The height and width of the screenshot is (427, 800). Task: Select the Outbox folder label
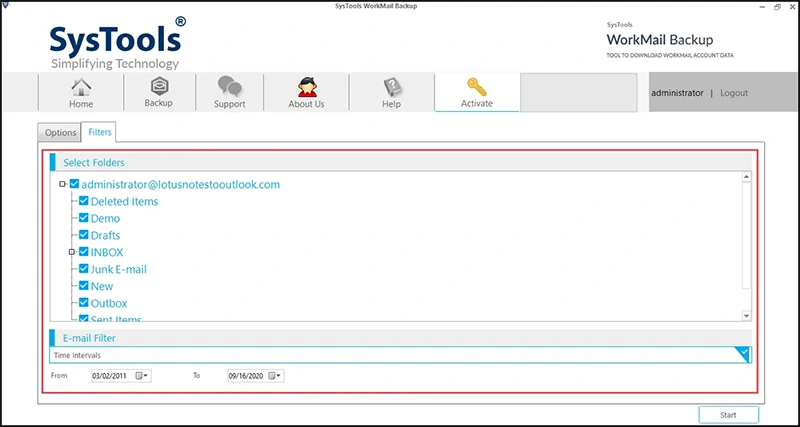coord(109,303)
